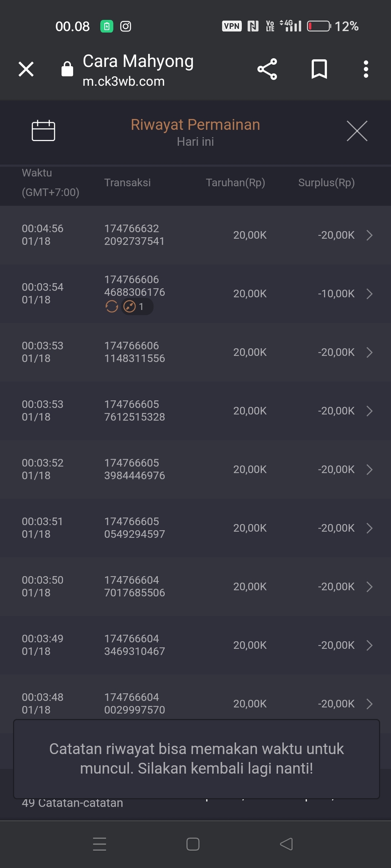Image resolution: width=391 pixels, height=868 pixels.
Task: Open the Android recent apps menu button
Action: tap(100, 844)
